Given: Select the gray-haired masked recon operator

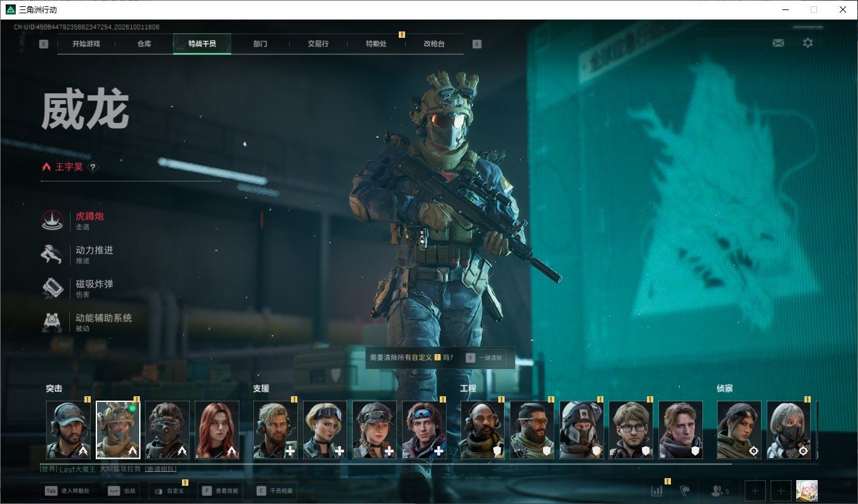Looking at the screenshot, I should pyautogui.click(x=789, y=430).
